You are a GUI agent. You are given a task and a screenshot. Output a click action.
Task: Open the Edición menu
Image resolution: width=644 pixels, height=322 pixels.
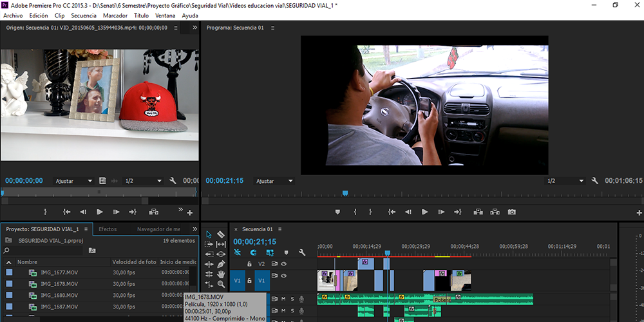pyautogui.click(x=39, y=15)
